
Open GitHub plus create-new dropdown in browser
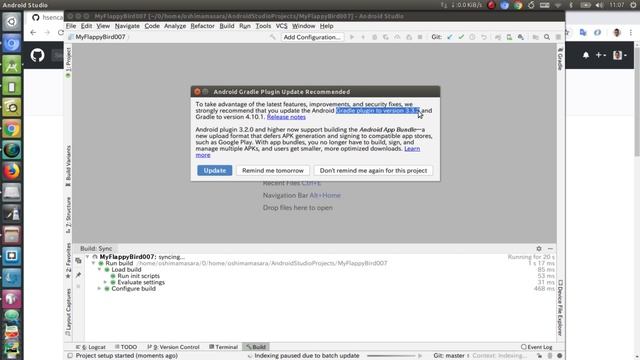pos(600,55)
